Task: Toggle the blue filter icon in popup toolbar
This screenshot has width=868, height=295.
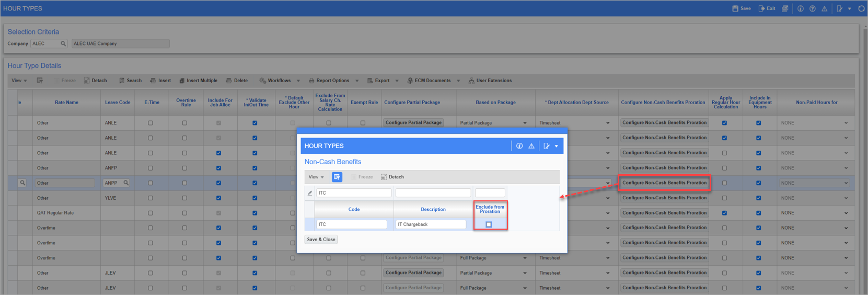Action: click(x=337, y=177)
